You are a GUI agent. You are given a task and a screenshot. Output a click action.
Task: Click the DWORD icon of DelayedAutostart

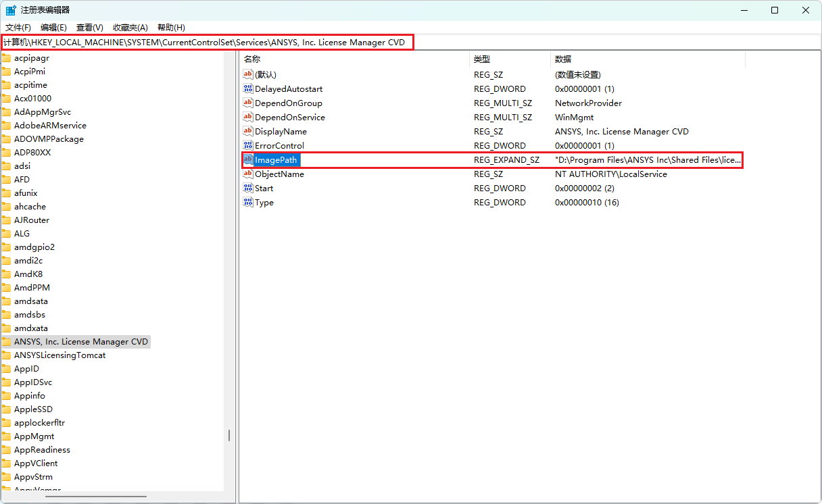click(248, 89)
